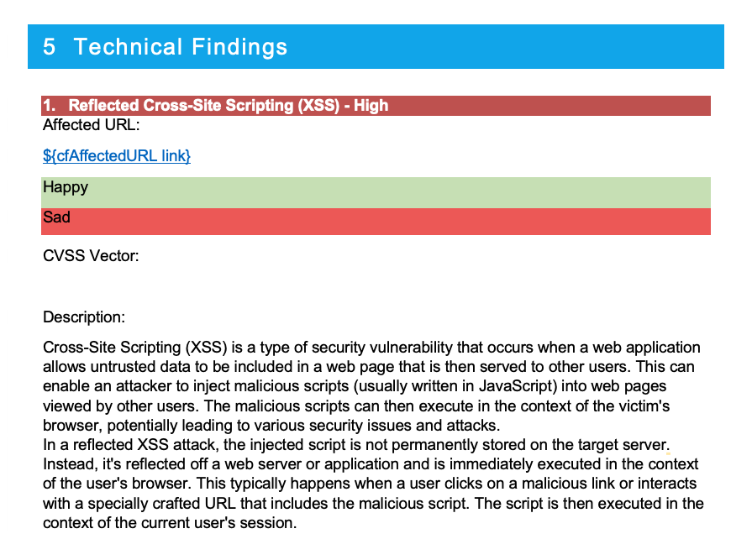Click the Description label
This screenshot has width=752, height=560.
pos(84,317)
